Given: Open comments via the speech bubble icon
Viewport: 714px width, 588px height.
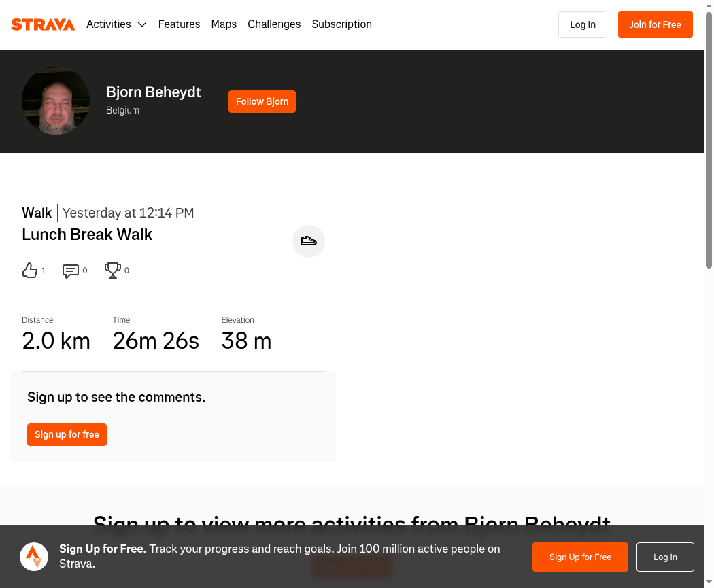Looking at the screenshot, I should click(x=71, y=271).
